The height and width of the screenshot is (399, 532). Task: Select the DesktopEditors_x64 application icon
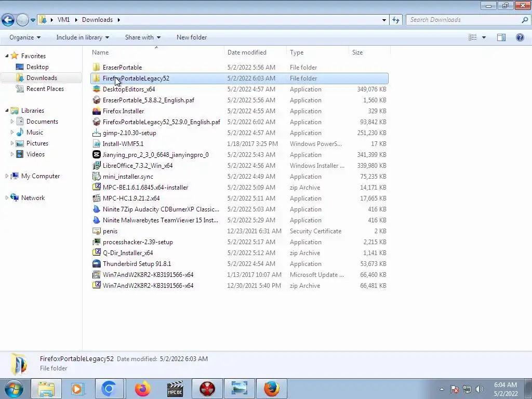96,89
